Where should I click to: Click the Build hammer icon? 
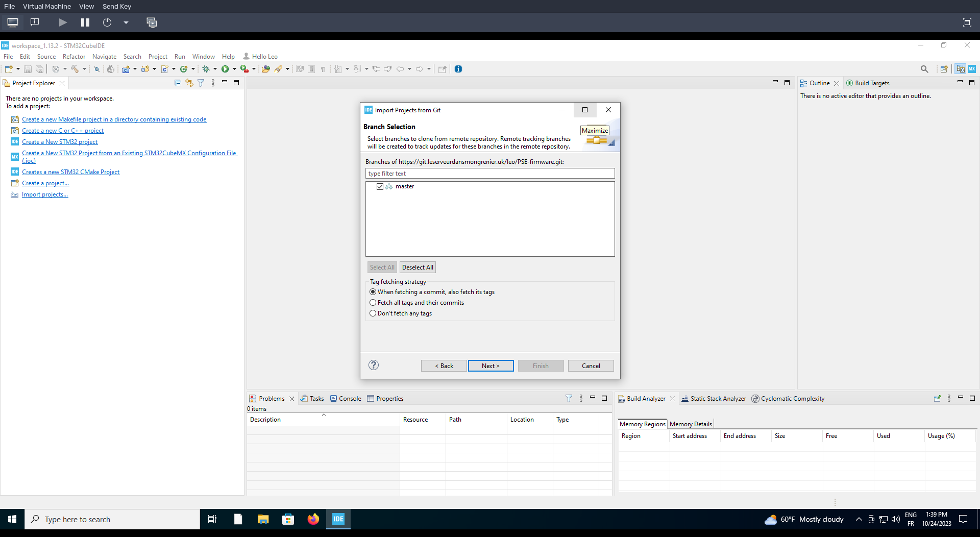coord(75,69)
